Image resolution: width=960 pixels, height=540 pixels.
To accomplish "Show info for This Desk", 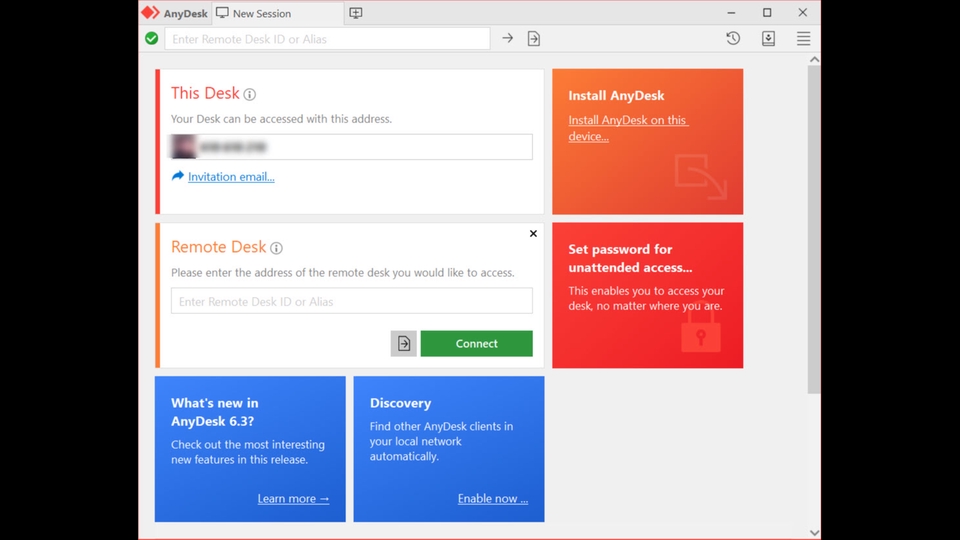I will pos(249,94).
